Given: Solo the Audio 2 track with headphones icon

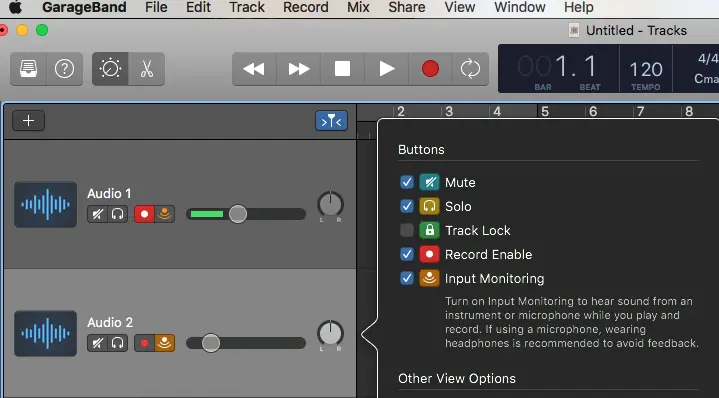Looking at the screenshot, I should pos(117,343).
